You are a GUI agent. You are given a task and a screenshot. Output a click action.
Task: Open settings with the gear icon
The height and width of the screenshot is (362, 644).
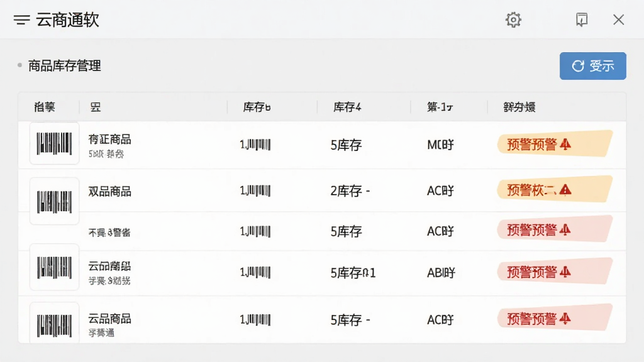click(x=513, y=19)
